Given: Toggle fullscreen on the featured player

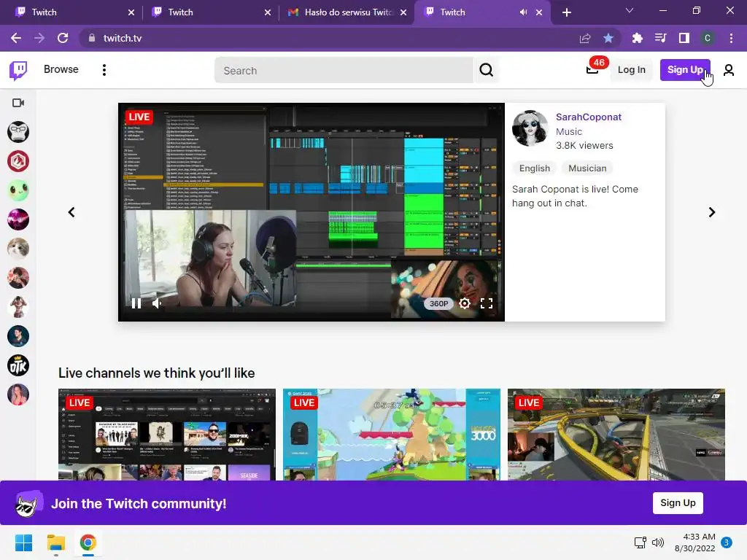Looking at the screenshot, I should coord(487,303).
